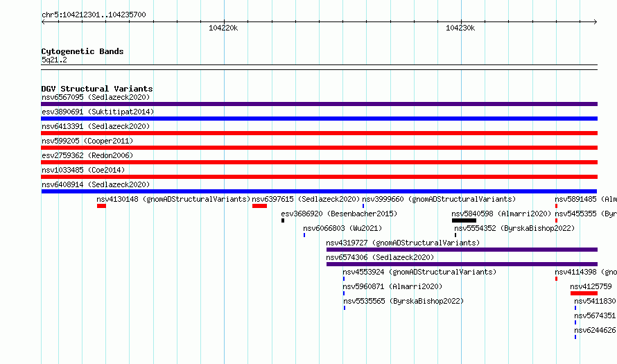Click the small blue nsv3999660 marker
The height and width of the screenshot is (364, 617).
click(x=363, y=206)
